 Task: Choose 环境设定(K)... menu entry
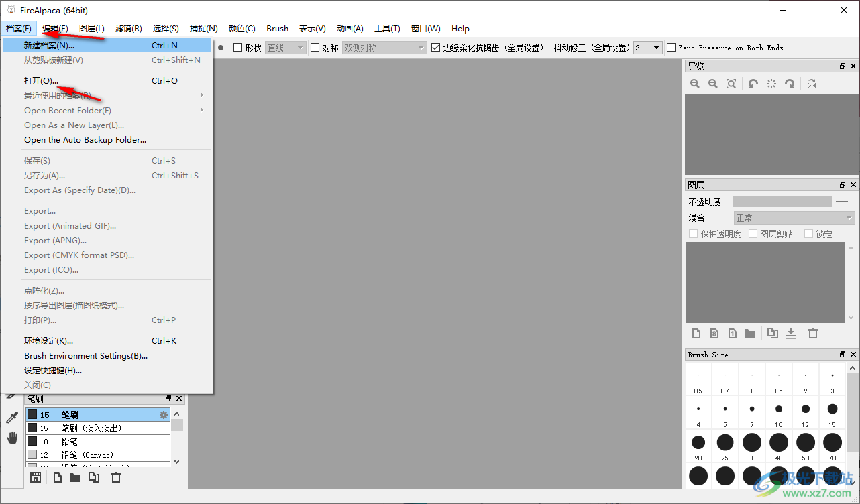[x=107, y=341]
